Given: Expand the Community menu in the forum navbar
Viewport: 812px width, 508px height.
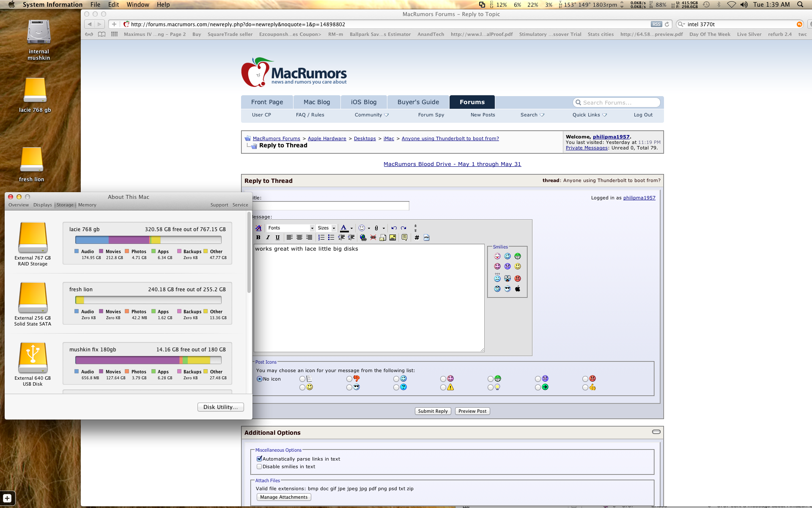Looking at the screenshot, I should [x=372, y=115].
